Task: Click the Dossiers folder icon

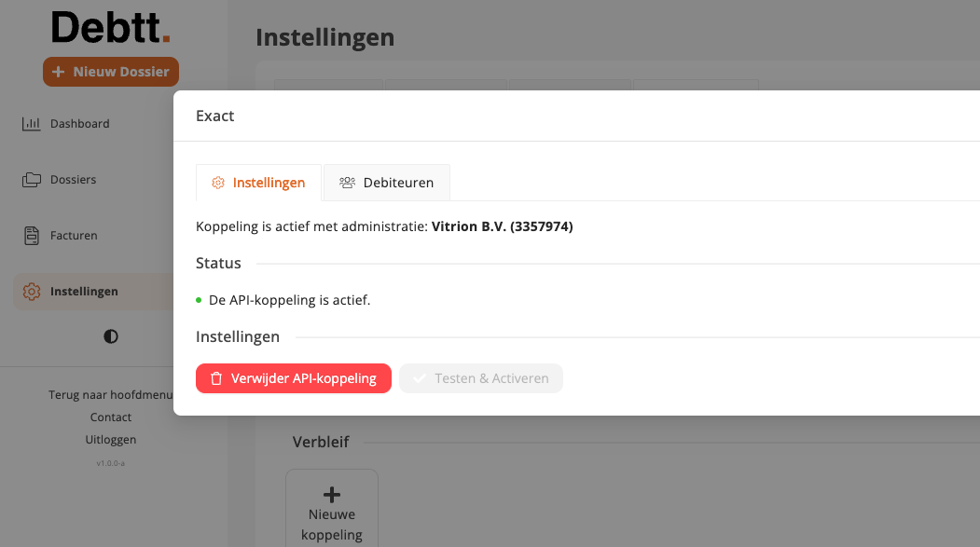Action: (x=32, y=180)
